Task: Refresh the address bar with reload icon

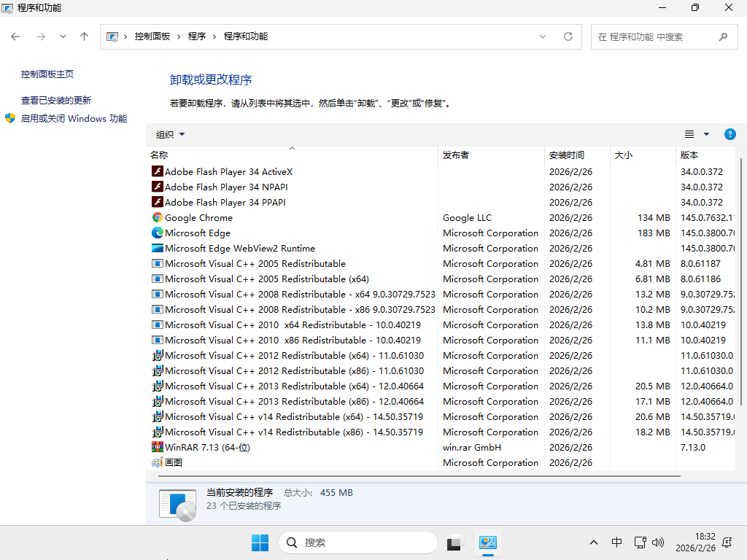Action: pyautogui.click(x=568, y=36)
